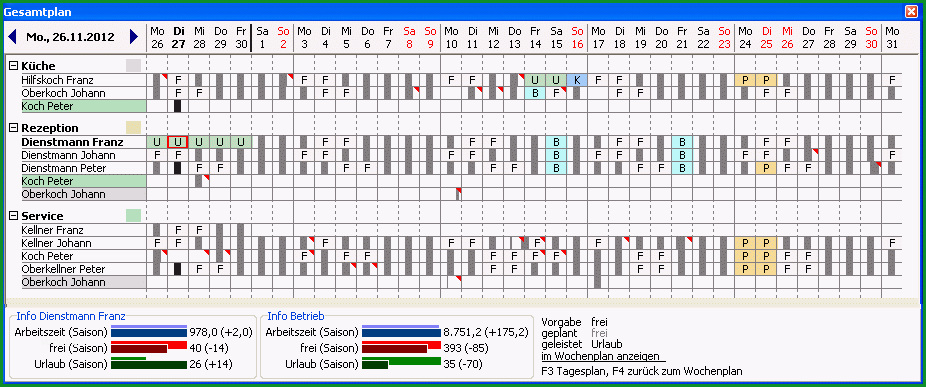Advance to next week with right arrow
The image size is (926, 387).
click(133, 37)
